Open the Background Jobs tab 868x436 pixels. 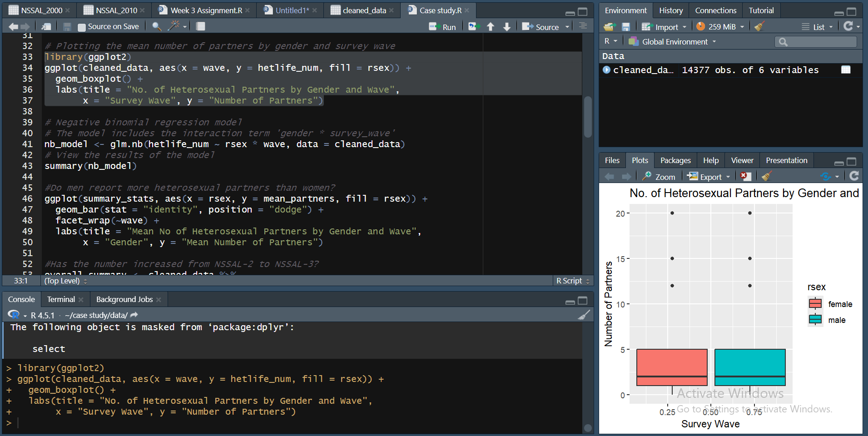[x=124, y=299]
